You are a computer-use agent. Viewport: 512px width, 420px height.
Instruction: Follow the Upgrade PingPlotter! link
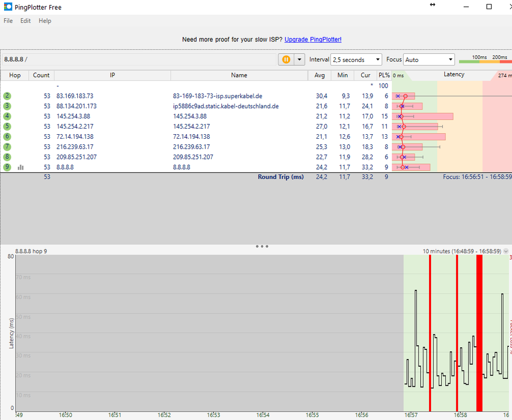tap(313, 39)
